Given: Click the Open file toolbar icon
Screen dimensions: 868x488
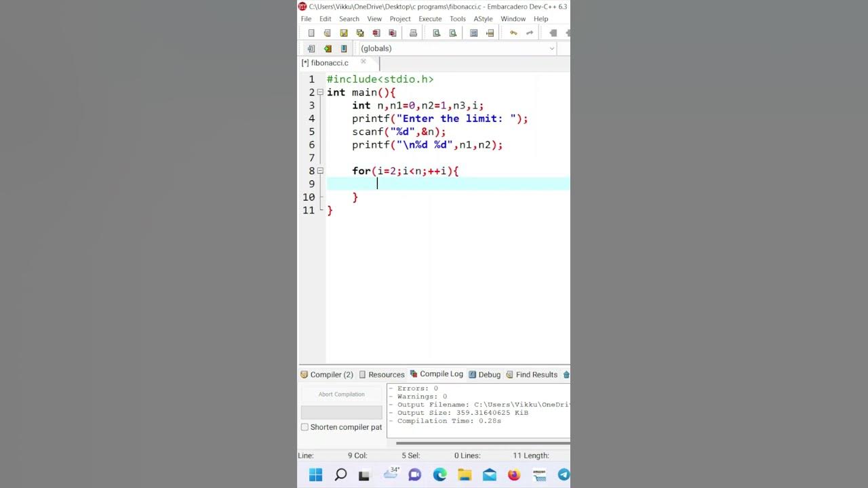Looking at the screenshot, I should click(328, 33).
